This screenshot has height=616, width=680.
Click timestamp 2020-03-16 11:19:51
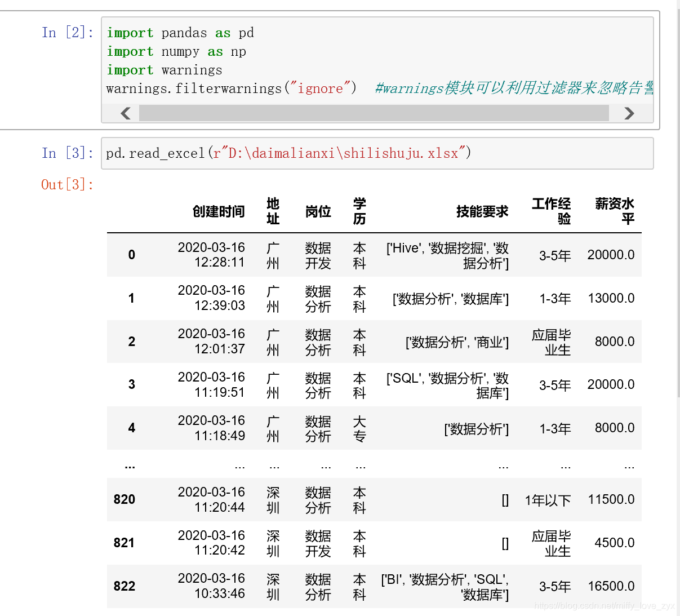pos(211,384)
